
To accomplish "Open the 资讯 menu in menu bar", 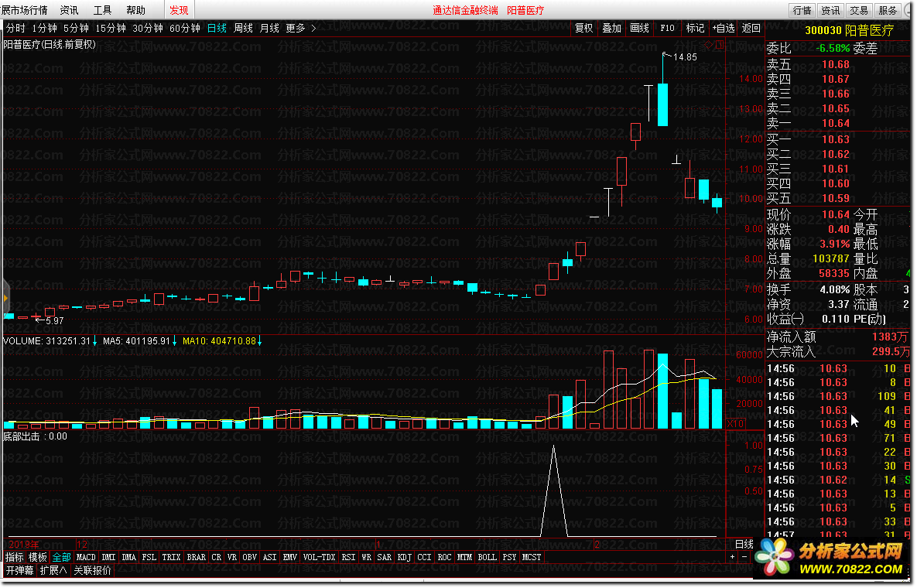I will coord(69,10).
